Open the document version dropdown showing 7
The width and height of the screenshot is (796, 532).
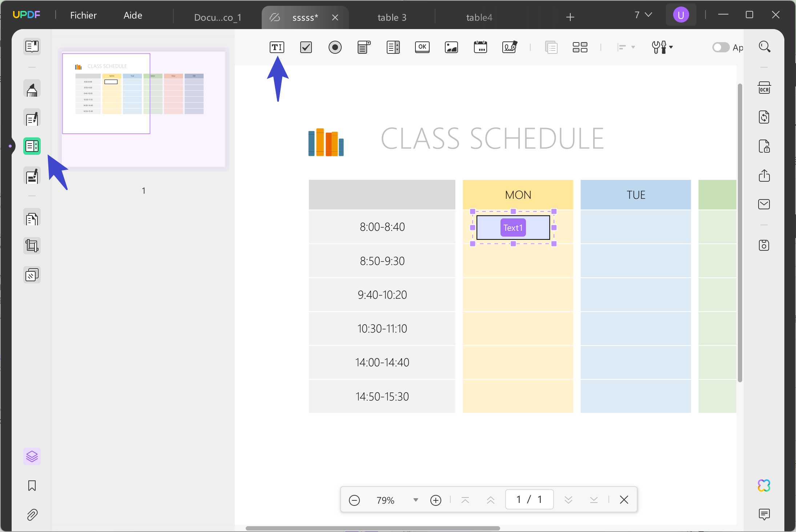point(643,15)
